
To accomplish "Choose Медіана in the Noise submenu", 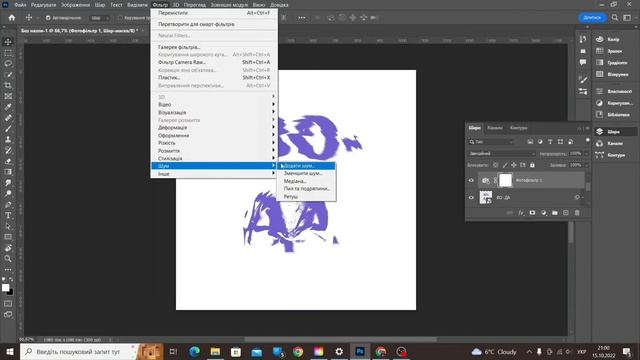I will point(307,181).
